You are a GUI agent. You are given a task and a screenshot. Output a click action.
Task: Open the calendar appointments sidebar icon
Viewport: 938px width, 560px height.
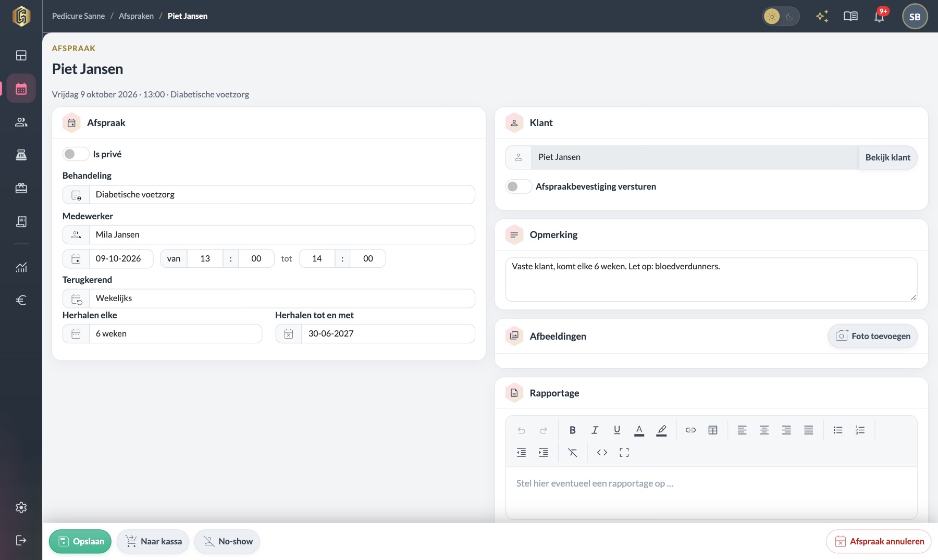(x=21, y=89)
